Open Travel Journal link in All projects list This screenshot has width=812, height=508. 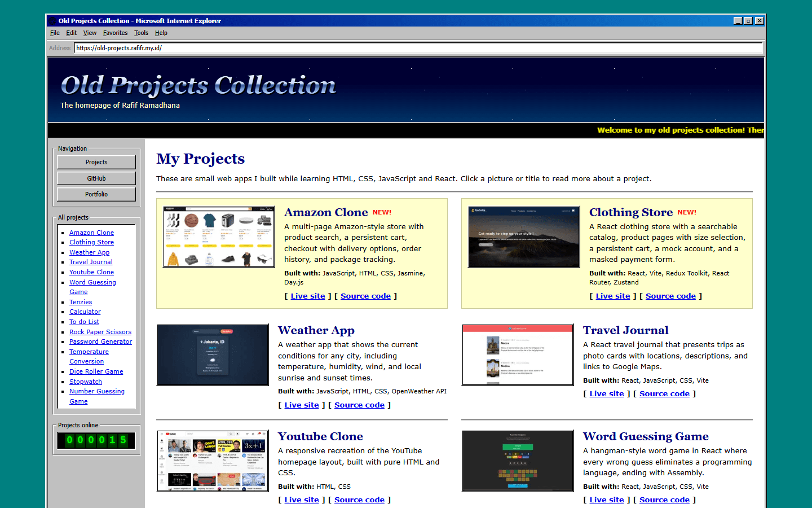point(91,262)
